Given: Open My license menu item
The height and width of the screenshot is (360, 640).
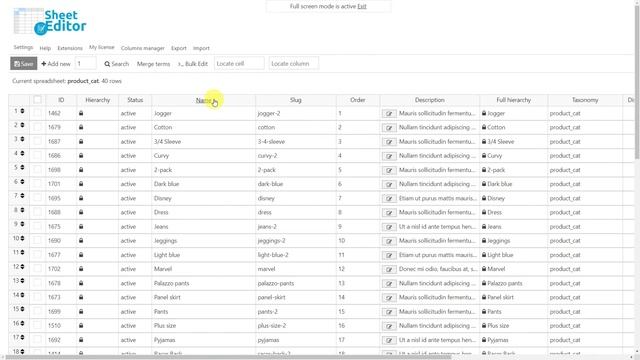Looking at the screenshot, I should (102, 47).
